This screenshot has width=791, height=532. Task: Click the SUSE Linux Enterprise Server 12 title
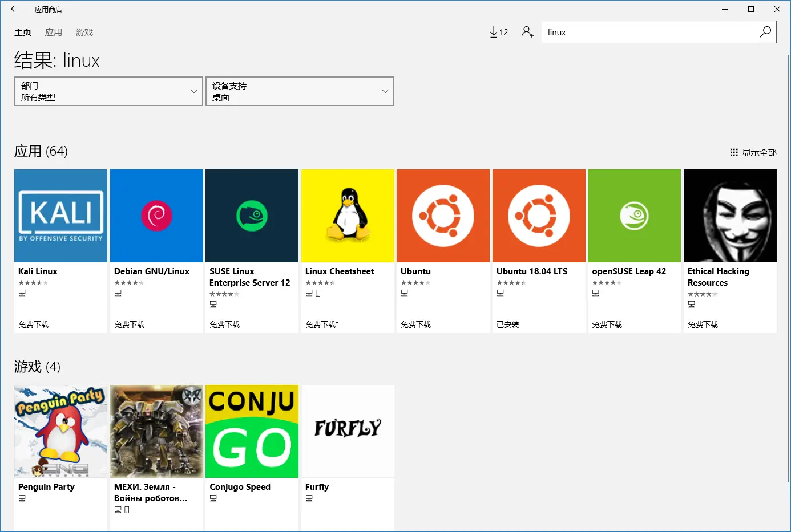(x=250, y=277)
